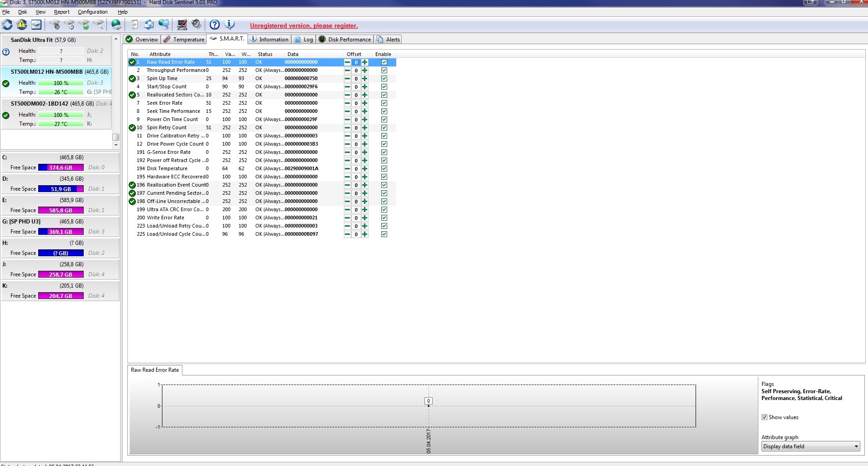Viewport: 868px width, 466px height.
Task: Click the green status check beside ST500LM012 disk
Action: pyautogui.click(x=6, y=84)
